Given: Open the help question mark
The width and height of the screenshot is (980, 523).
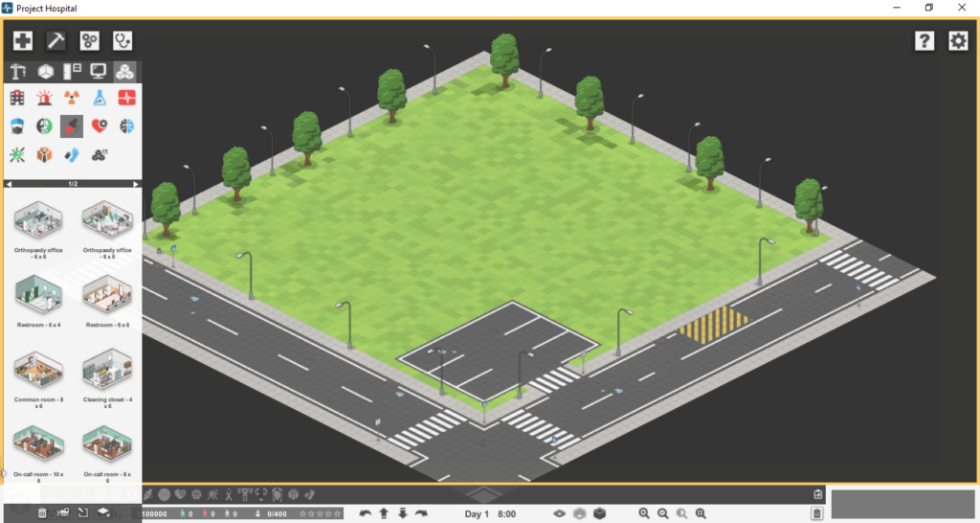Looking at the screenshot, I should pyautogui.click(x=924, y=41).
